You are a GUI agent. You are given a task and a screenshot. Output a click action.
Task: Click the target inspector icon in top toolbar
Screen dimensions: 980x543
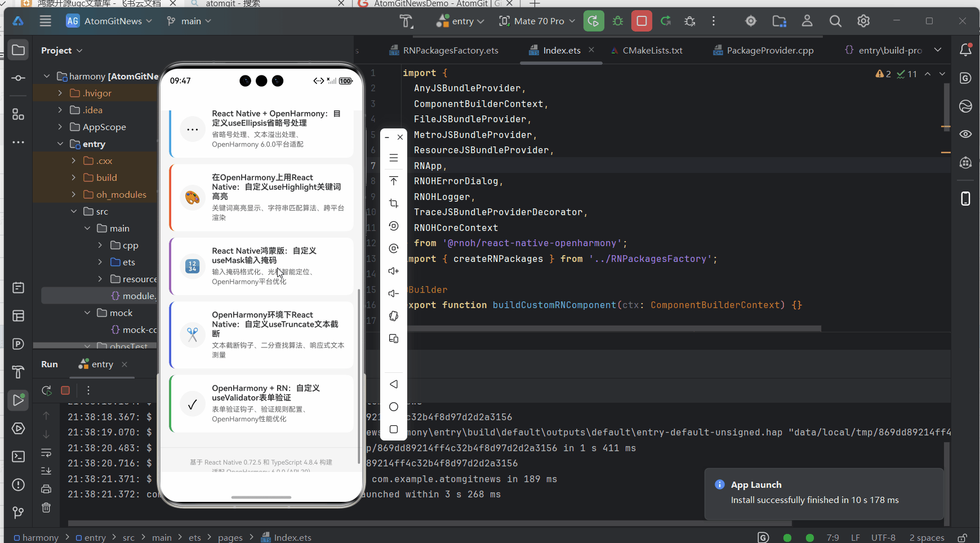[x=751, y=21]
